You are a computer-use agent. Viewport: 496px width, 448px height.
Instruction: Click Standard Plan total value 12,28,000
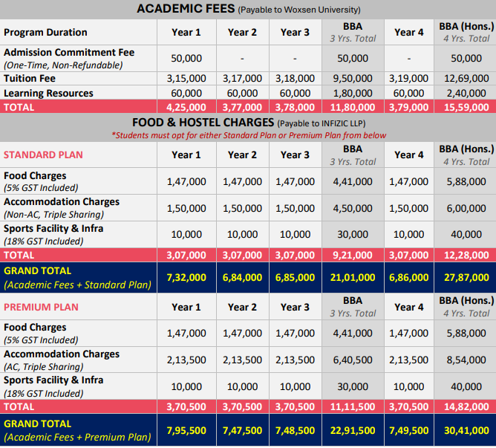click(466, 255)
